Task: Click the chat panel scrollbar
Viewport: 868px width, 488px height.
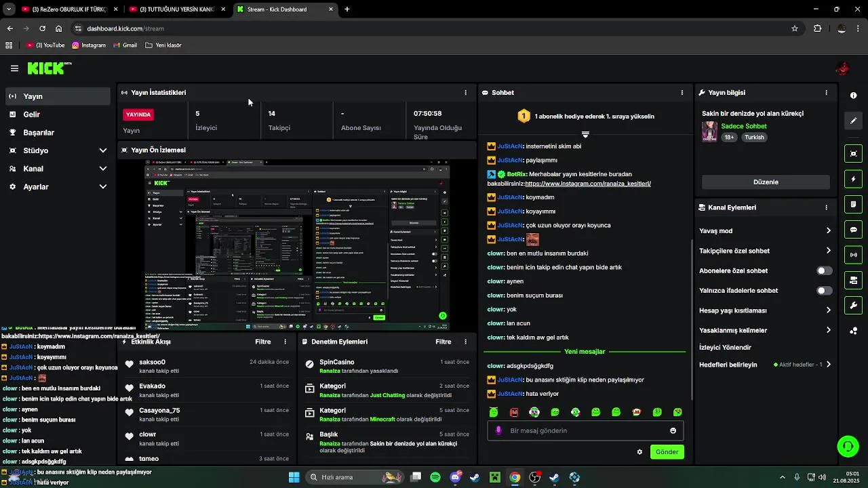Action: (x=692, y=319)
